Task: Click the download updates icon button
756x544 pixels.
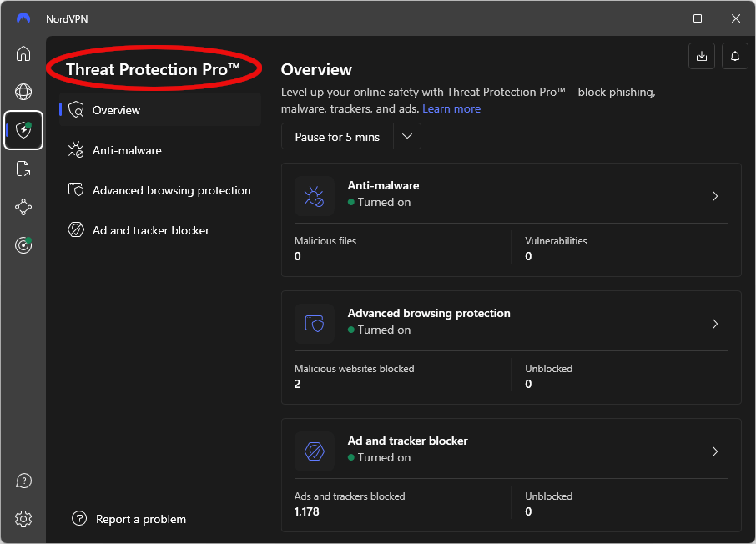Action: 702,56
